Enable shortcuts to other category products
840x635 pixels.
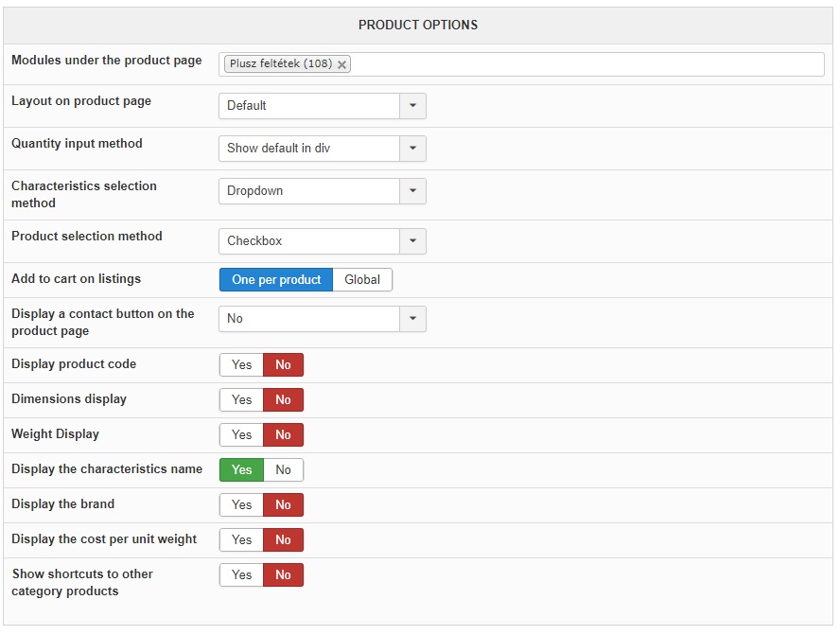(x=241, y=575)
